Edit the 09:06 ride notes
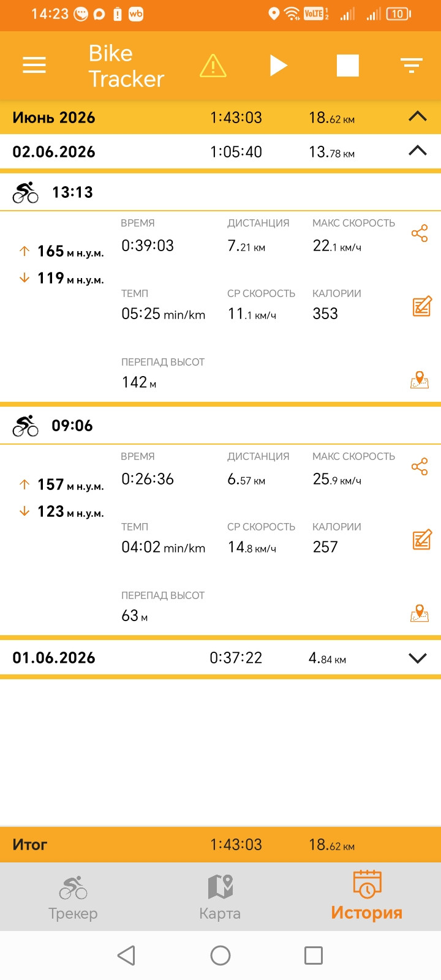This screenshot has height=980, width=441. click(422, 539)
